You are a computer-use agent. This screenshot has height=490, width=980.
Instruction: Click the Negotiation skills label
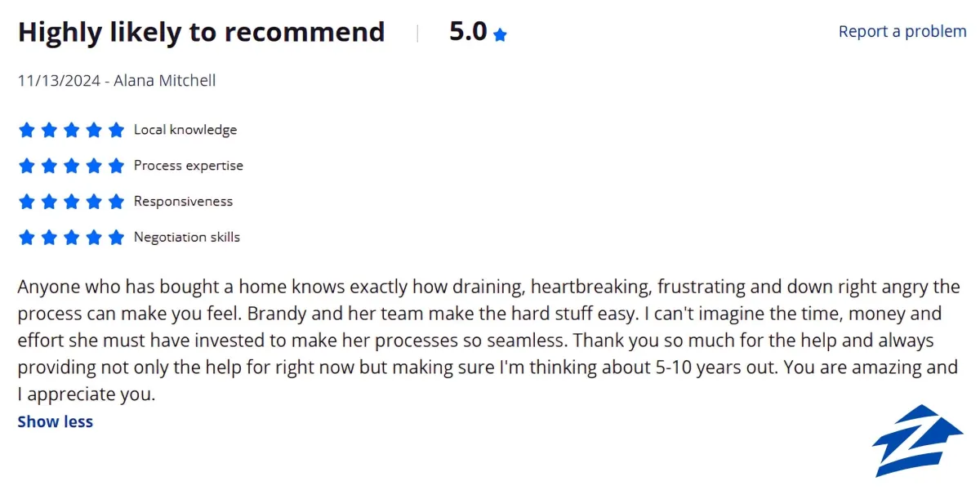tap(187, 238)
